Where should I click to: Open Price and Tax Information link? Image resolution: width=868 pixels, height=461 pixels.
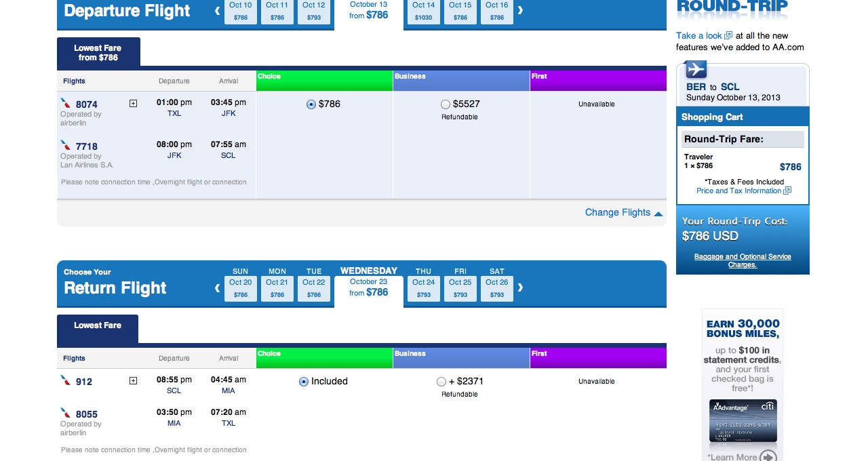tap(739, 191)
